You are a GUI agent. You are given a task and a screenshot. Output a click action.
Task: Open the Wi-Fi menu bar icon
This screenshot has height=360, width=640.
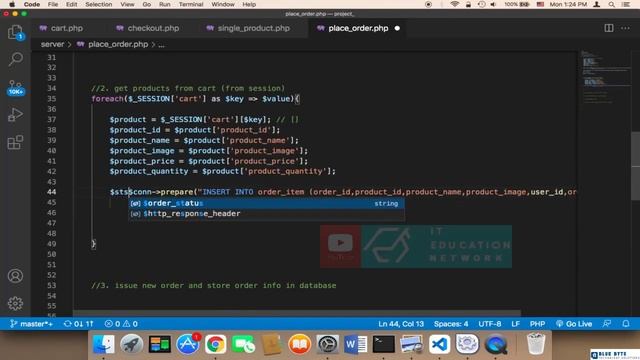tap(454, 4)
